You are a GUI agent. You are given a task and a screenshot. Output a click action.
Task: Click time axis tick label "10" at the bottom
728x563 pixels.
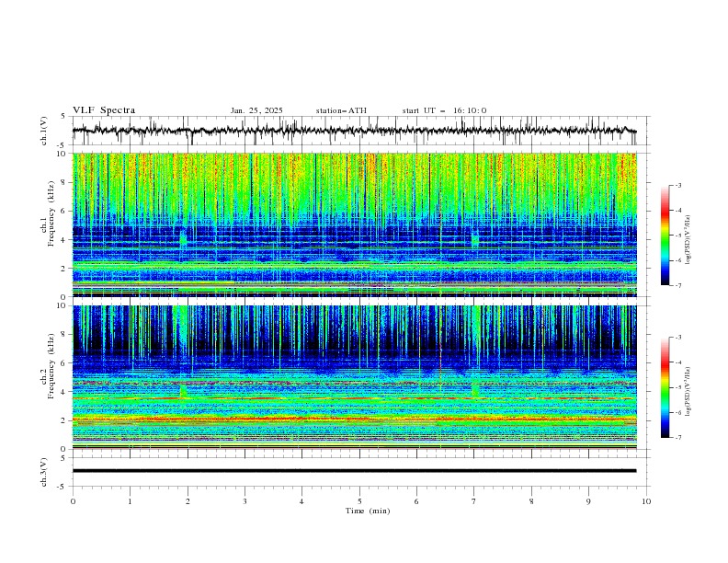coord(646,501)
